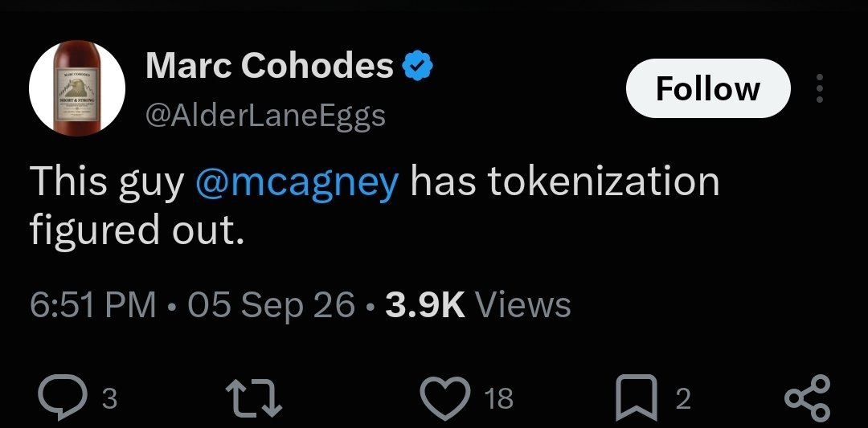868x428 pixels.
Task: Open the @mcagney mention link
Action: pos(297,182)
